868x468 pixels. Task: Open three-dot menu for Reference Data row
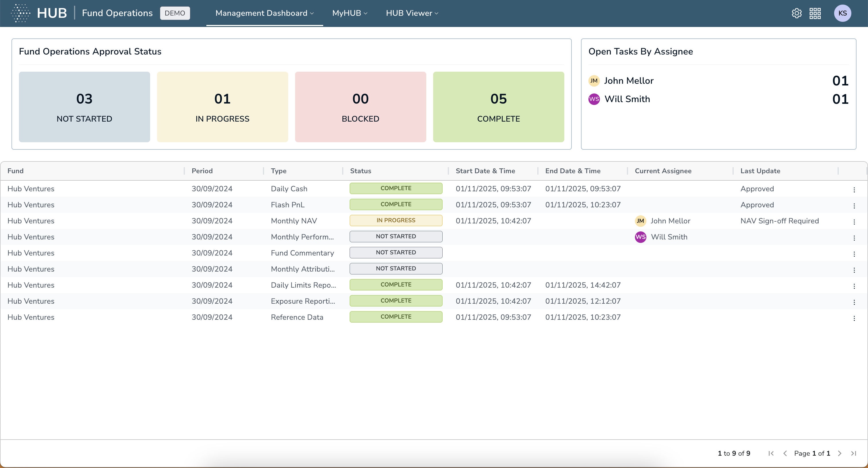click(x=854, y=318)
